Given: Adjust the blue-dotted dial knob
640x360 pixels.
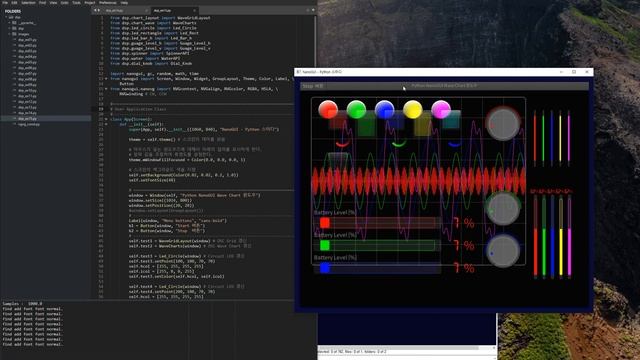Looking at the screenshot, I should [503, 251].
